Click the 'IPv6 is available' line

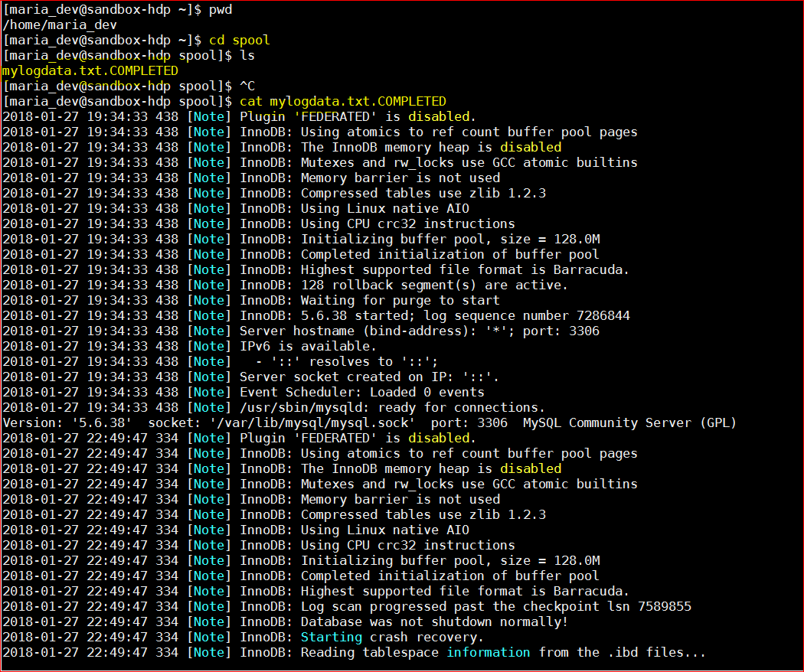point(189,347)
